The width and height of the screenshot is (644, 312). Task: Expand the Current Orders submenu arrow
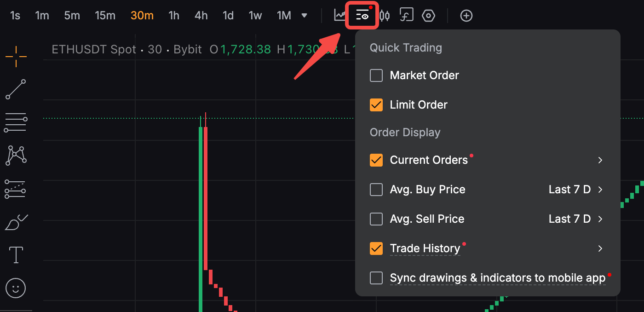click(600, 160)
